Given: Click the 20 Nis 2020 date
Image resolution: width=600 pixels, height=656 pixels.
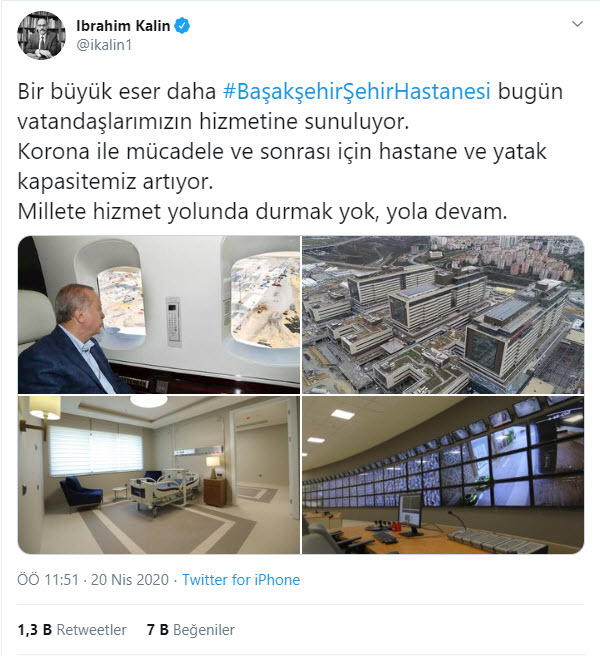Looking at the screenshot, I should pos(130,580).
